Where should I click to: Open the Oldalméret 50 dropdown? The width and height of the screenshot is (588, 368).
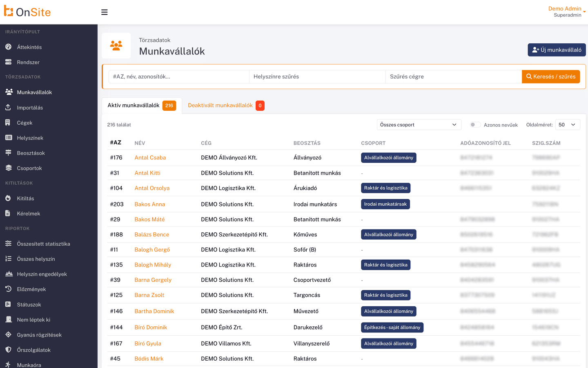pos(568,125)
